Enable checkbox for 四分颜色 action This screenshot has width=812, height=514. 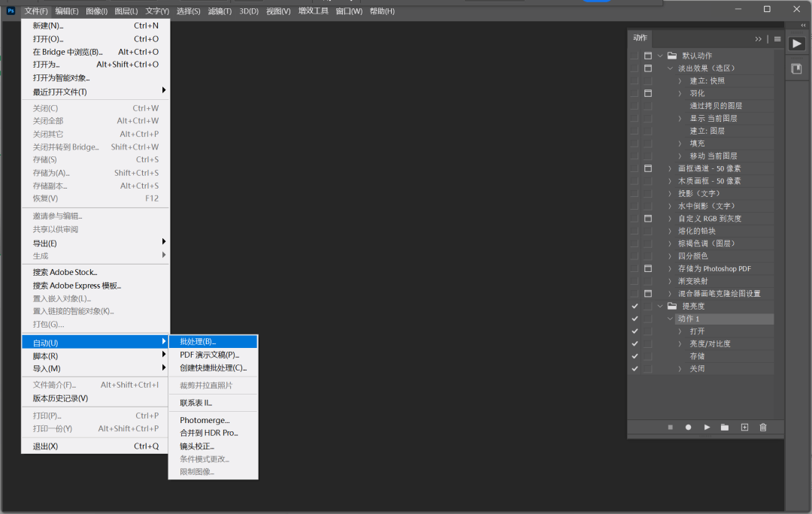pyautogui.click(x=635, y=255)
